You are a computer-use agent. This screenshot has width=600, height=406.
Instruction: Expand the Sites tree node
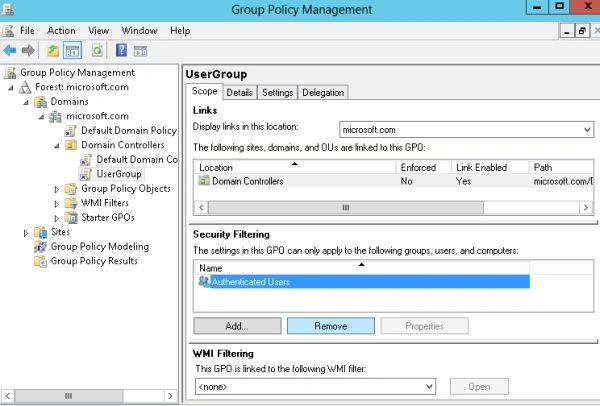click(x=26, y=232)
